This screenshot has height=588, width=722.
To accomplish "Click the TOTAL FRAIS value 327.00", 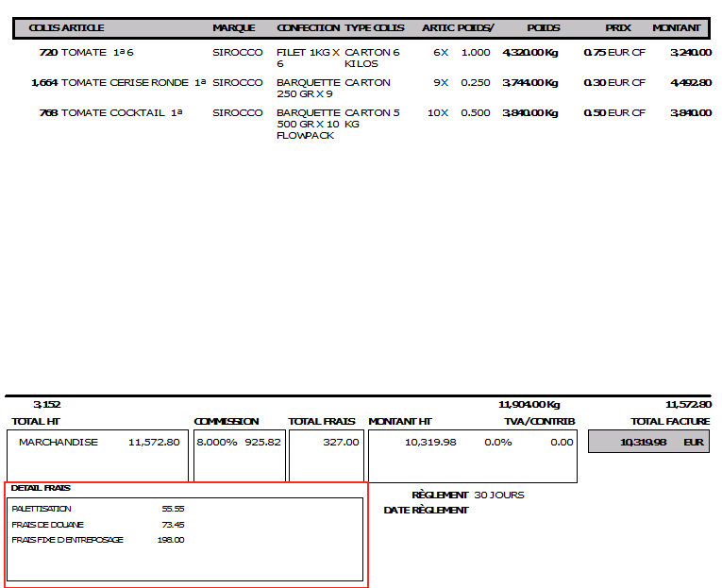I will coord(341,442).
